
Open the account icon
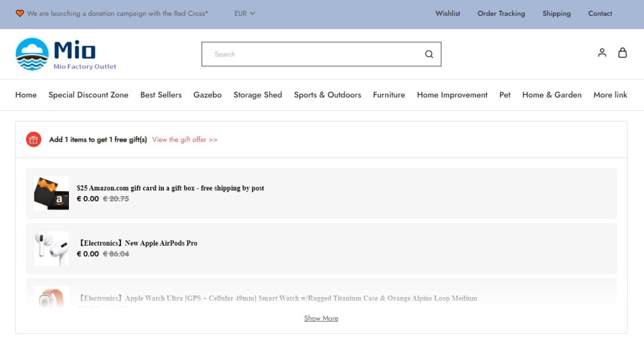tap(602, 52)
